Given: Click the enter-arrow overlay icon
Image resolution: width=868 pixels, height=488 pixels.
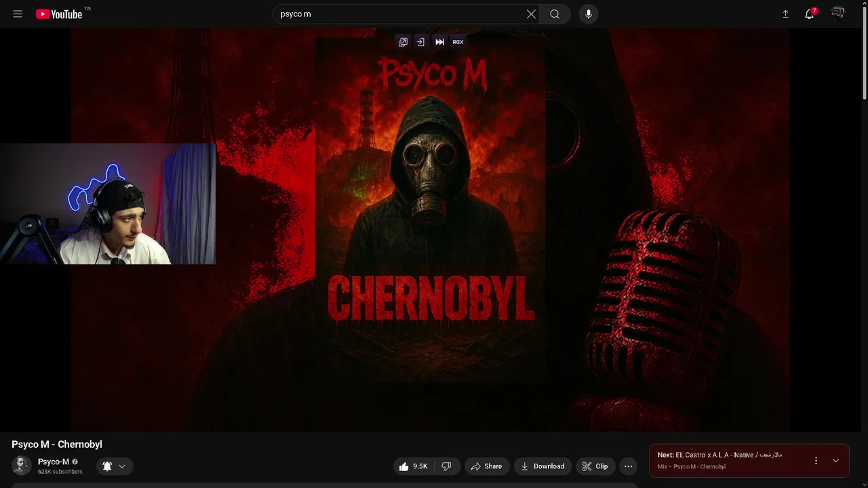Looking at the screenshot, I should point(420,42).
